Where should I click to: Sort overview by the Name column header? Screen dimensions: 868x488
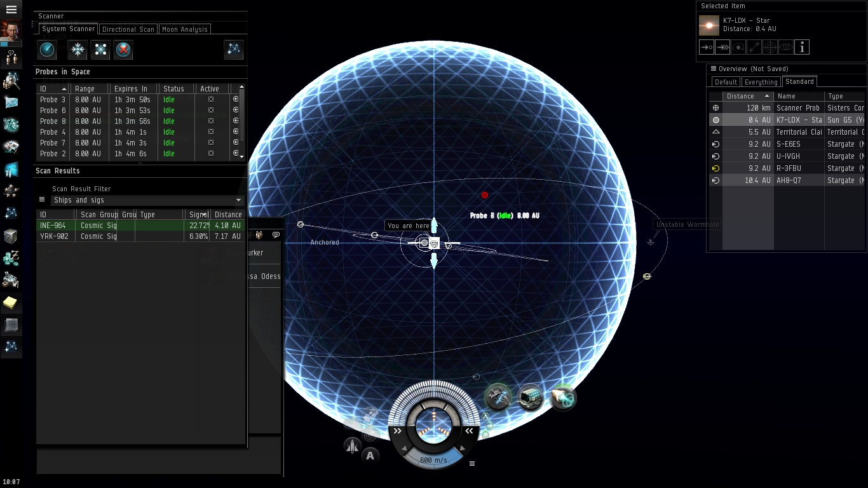point(799,96)
